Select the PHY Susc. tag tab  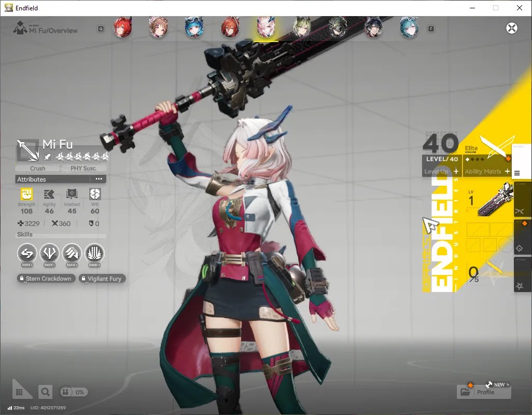pos(83,168)
